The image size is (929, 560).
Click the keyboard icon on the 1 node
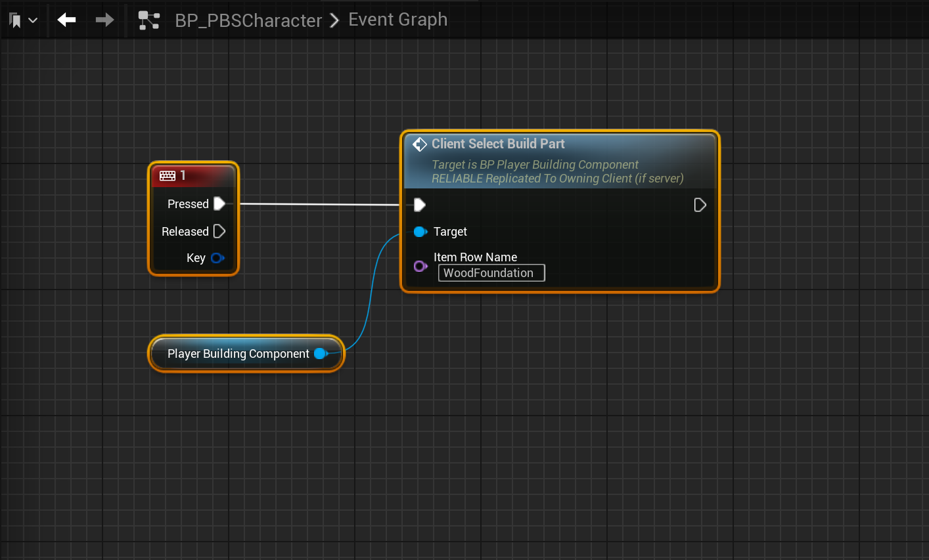(x=168, y=176)
